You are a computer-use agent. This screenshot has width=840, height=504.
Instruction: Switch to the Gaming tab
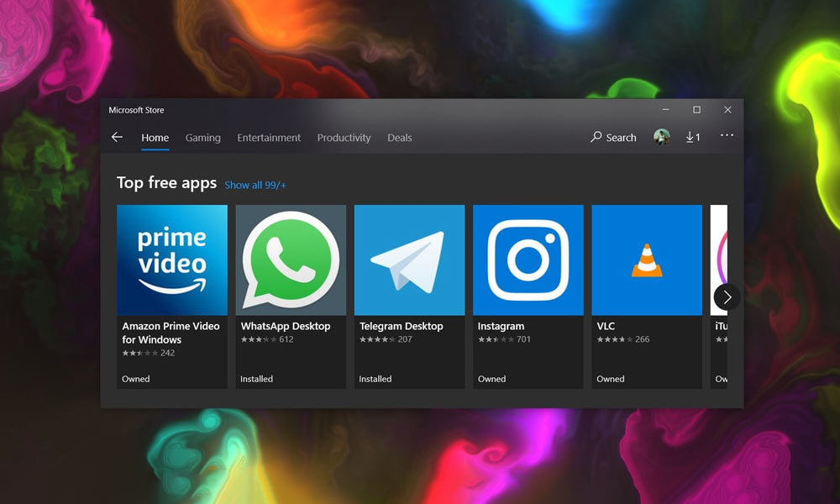point(203,138)
